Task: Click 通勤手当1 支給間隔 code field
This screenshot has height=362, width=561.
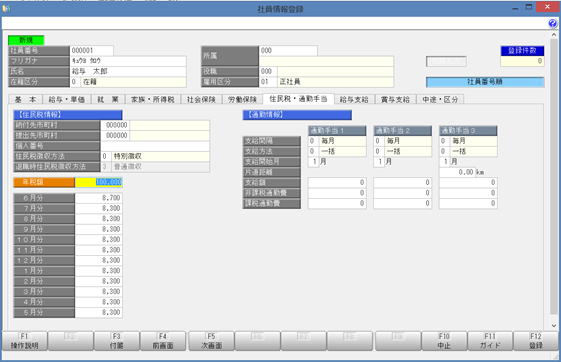Action: [x=313, y=141]
